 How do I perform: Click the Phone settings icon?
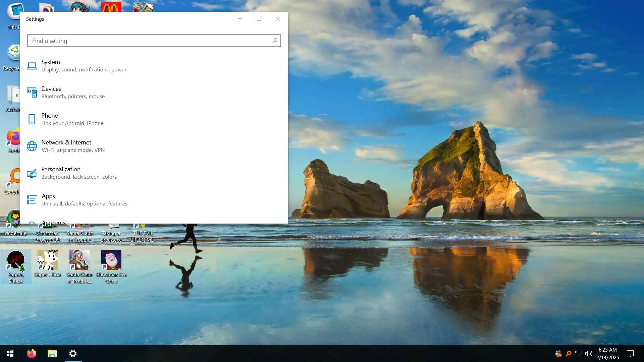point(32,119)
